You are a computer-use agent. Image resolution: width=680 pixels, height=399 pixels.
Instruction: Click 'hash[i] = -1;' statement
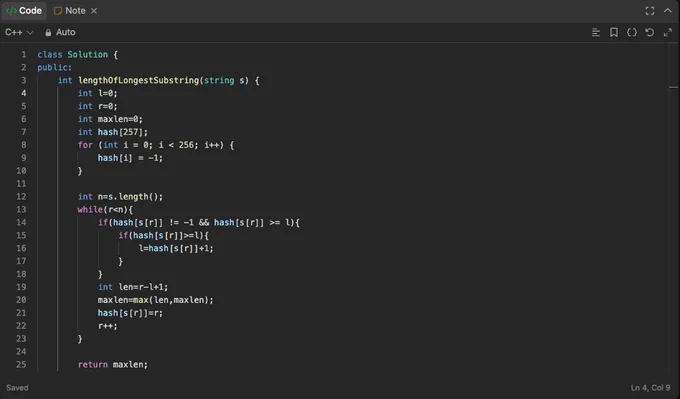coord(130,158)
